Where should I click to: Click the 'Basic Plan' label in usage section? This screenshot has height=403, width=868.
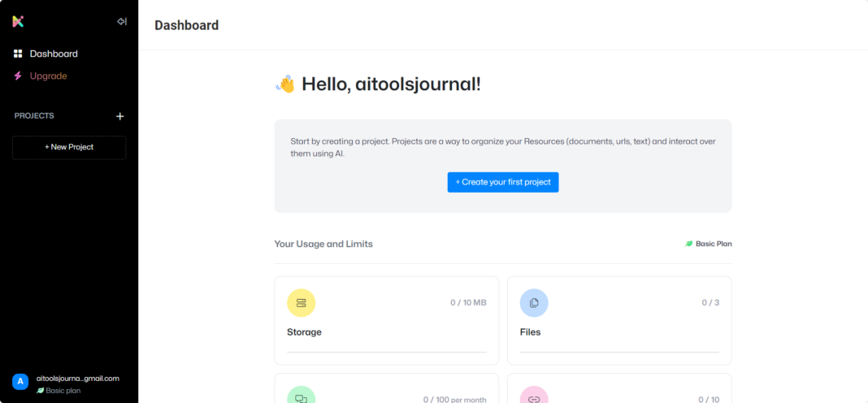point(714,244)
